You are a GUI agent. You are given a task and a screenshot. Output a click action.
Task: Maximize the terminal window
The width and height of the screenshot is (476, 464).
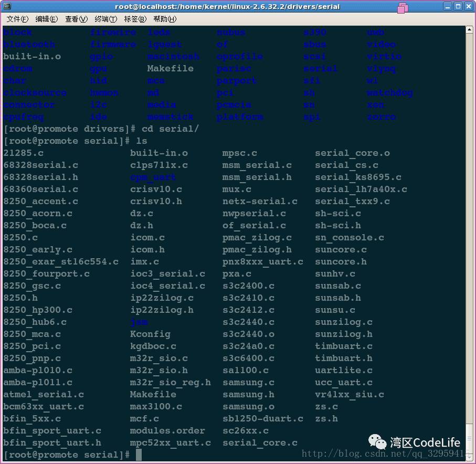[x=458, y=6]
